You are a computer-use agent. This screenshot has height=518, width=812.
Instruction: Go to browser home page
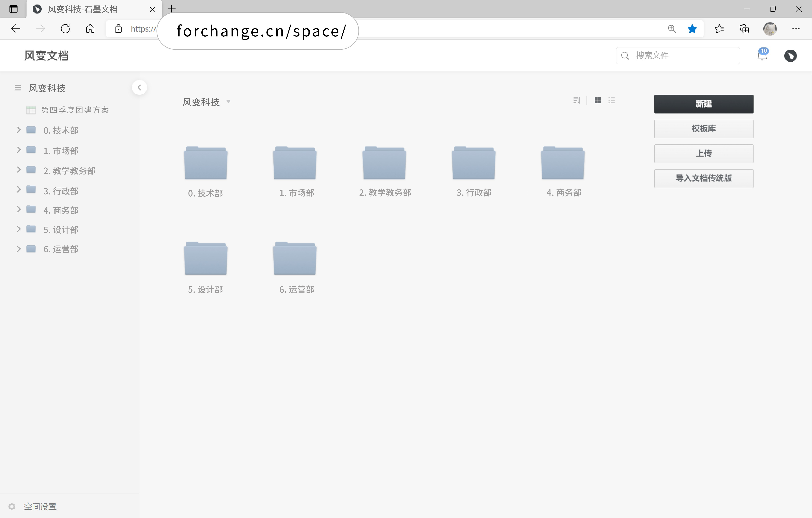click(x=90, y=29)
